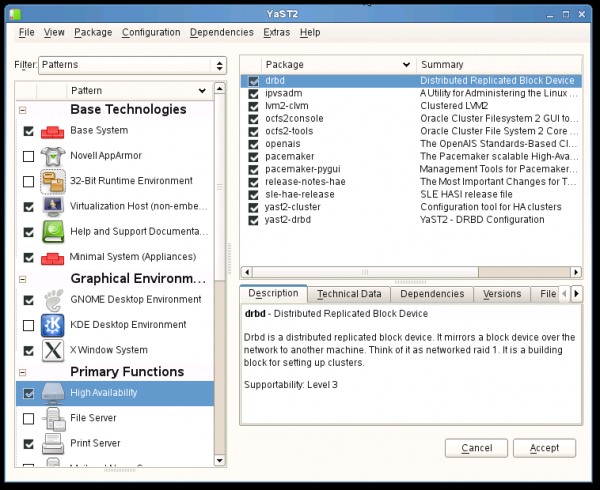Collapse the Graphical Environments group
This screenshot has width=600, height=490.
[23, 279]
